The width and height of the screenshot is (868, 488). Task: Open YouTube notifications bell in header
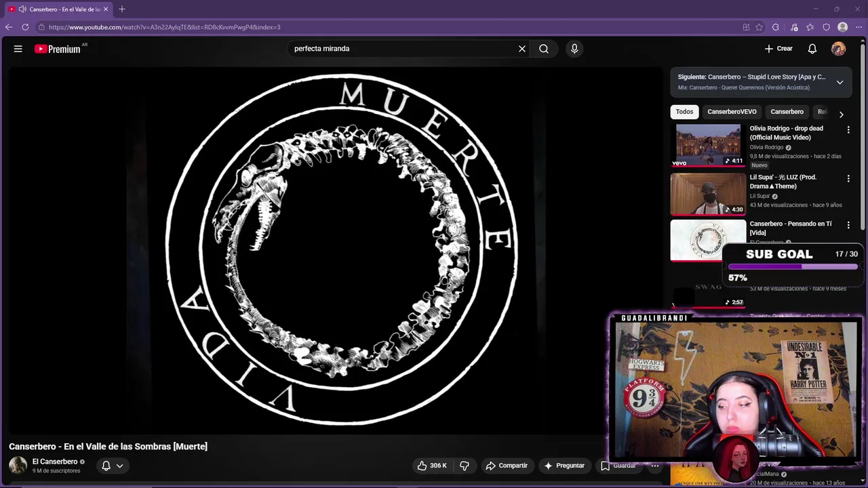point(812,49)
